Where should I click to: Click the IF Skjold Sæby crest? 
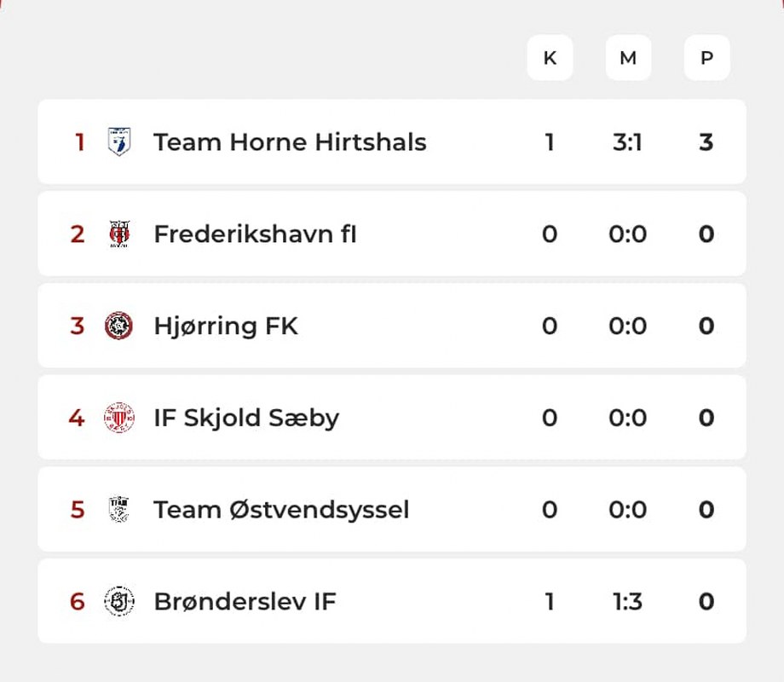tap(119, 418)
